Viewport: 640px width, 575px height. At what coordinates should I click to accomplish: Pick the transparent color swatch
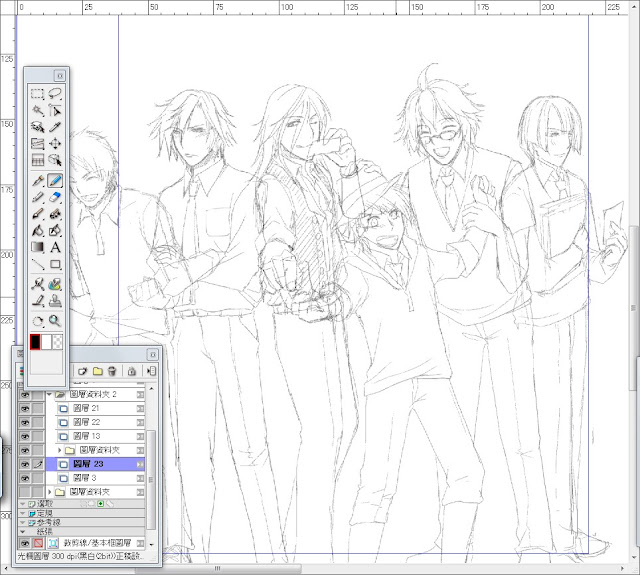[58, 342]
